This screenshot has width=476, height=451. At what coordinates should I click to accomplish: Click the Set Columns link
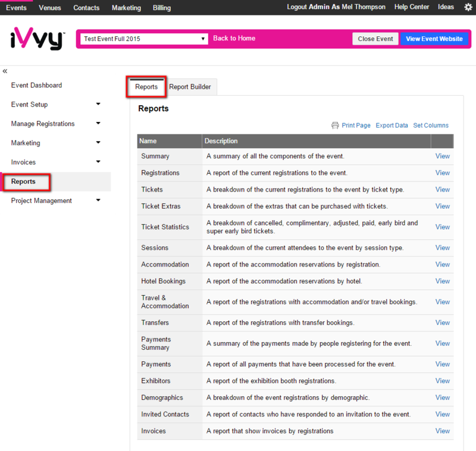click(x=430, y=126)
